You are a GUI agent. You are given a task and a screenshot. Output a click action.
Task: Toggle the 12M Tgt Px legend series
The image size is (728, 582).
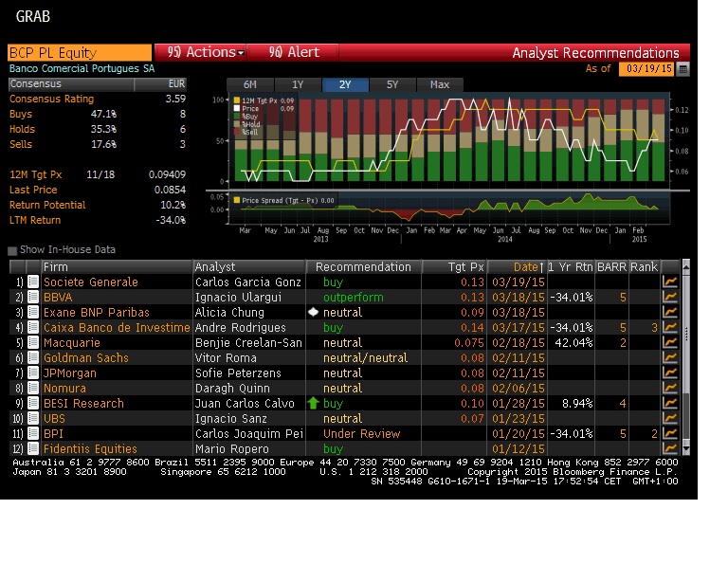[x=237, y=100]
